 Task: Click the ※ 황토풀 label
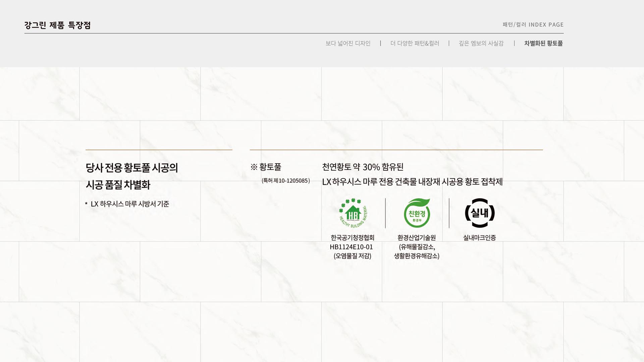266,167
